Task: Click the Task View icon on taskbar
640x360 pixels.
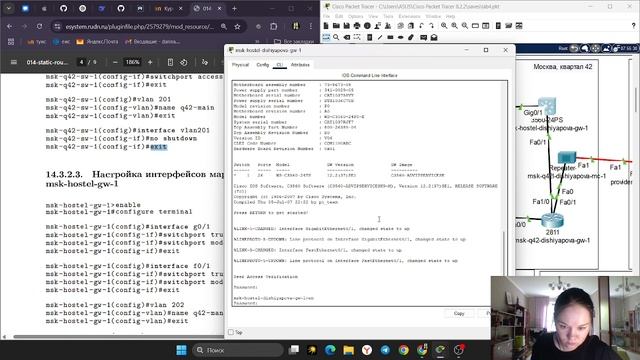Action: click(x=293, y=350)
